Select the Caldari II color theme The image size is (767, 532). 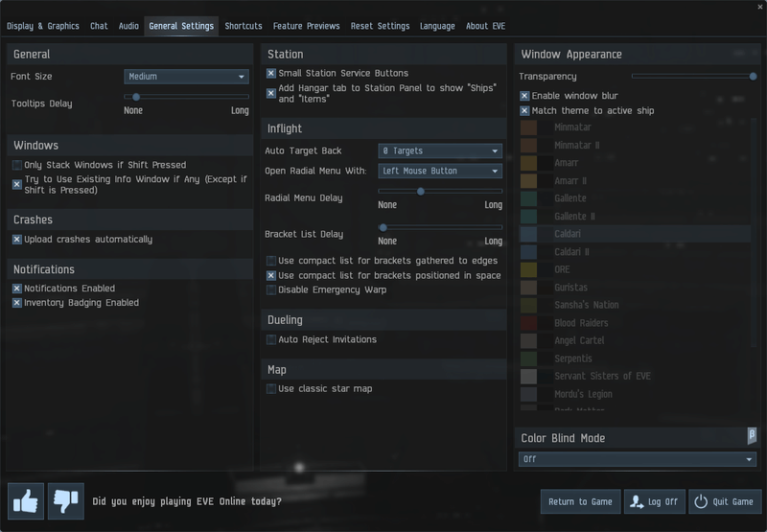pyautogui.click(x=635, y=252)
